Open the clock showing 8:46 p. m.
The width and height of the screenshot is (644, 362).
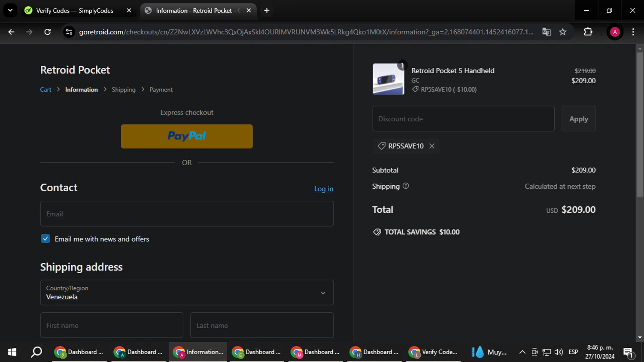click(x=600, y=352)
